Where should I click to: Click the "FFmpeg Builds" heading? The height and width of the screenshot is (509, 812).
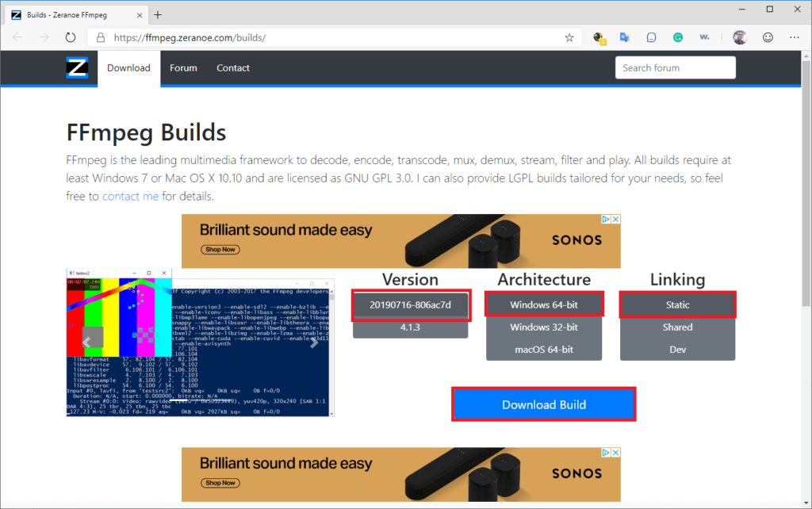pos(146,132)
